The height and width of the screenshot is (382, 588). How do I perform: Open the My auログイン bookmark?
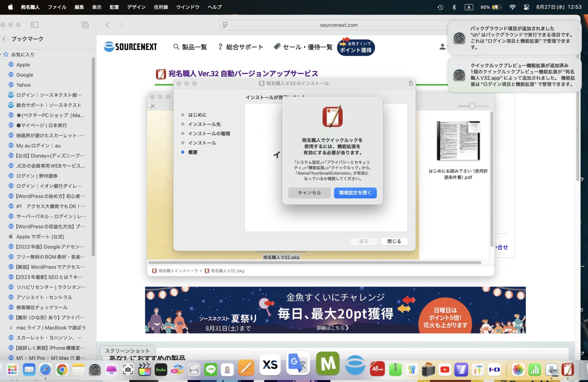38,146
